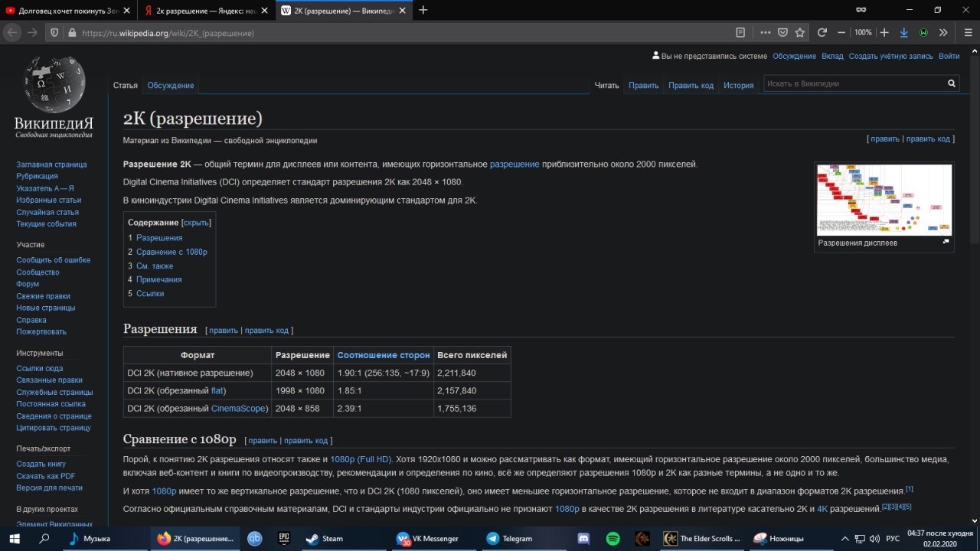Click 'Случайная статья' in sidebar

pos(47,212)
